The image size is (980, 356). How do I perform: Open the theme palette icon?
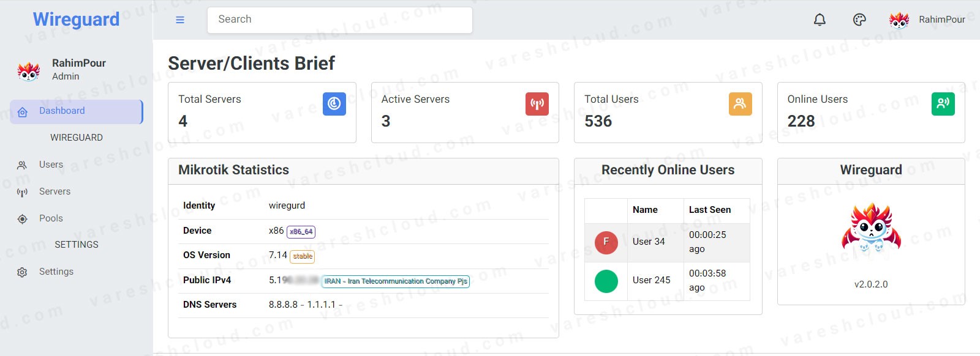pyautogui.click(x=859, y=20)
